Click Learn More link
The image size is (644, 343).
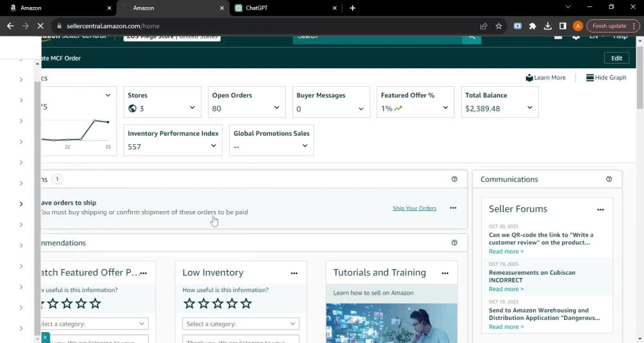[545, 77]
